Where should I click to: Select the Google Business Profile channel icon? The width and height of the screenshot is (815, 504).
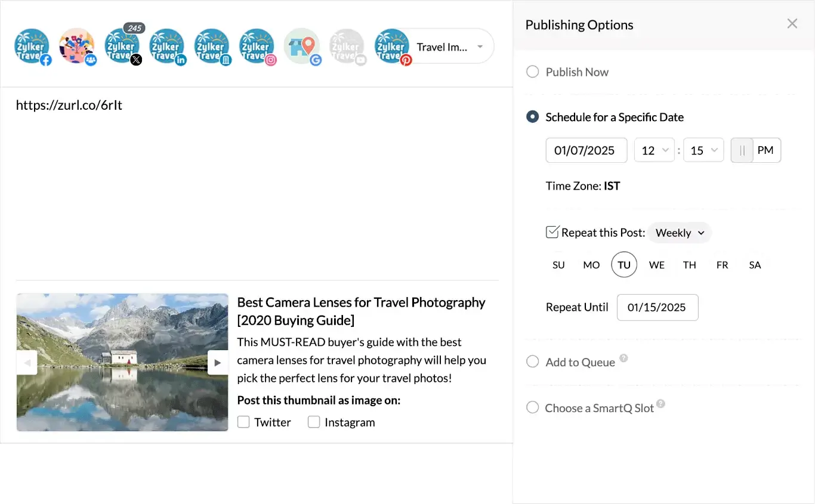tap(302, 47)
